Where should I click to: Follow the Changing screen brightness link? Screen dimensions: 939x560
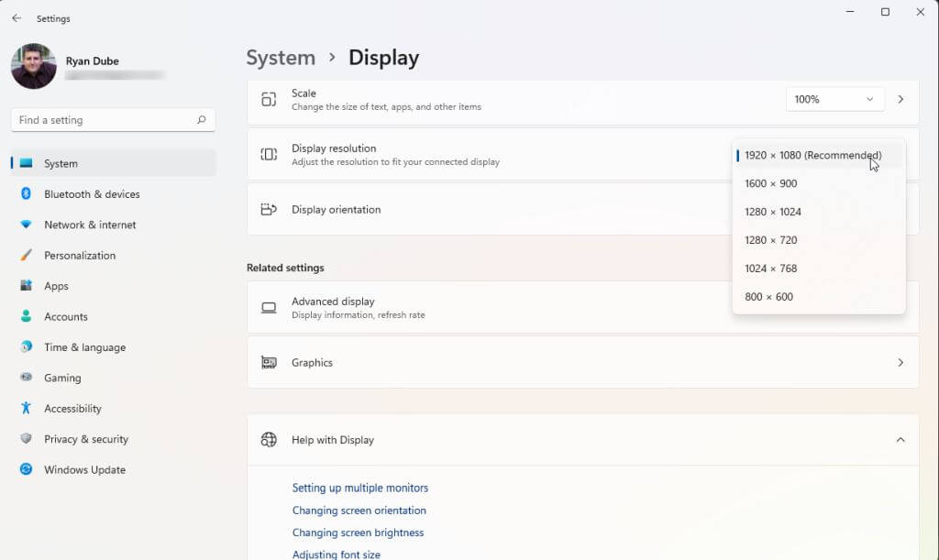pyautogui.click(x=358, y=533)
